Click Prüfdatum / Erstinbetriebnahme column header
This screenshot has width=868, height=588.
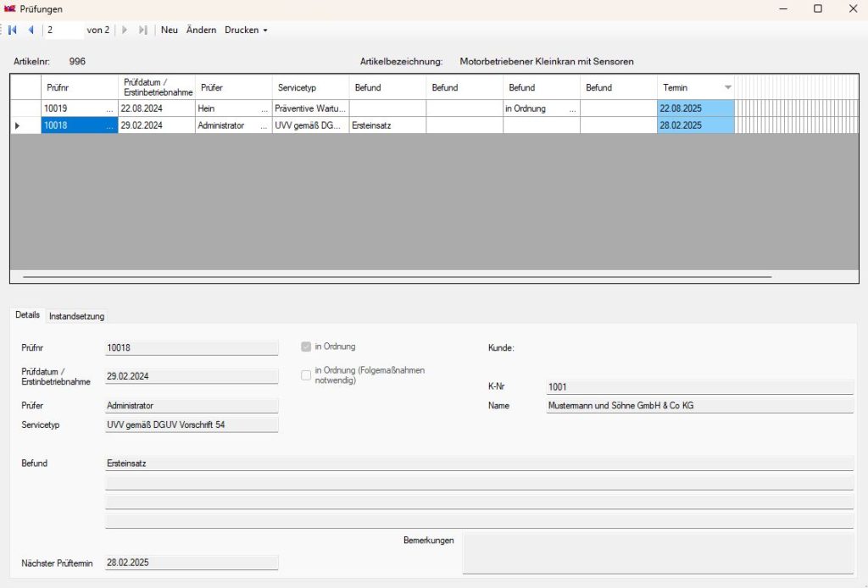[157, 87]
